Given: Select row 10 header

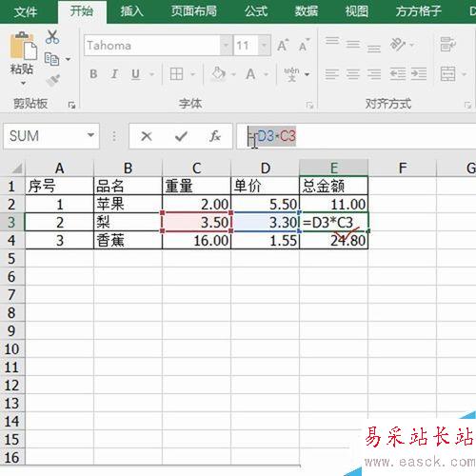Looking at the screenshot, I should click(12, 349).
